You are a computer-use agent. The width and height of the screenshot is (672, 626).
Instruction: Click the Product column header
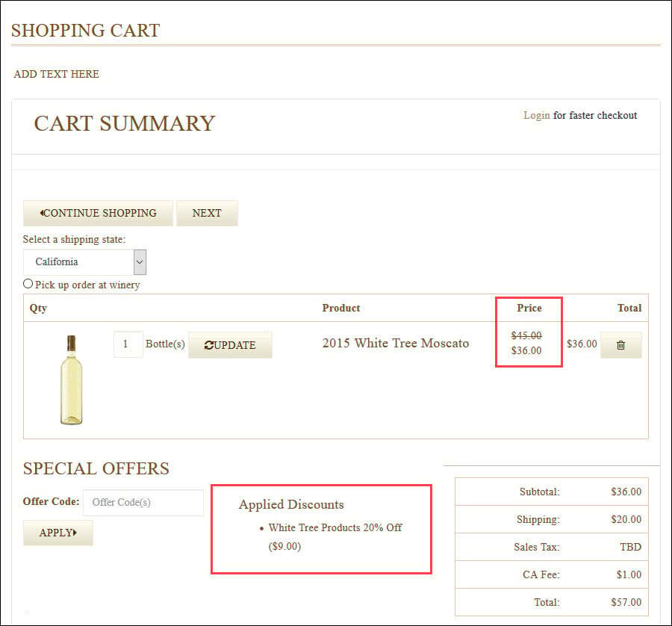[x=341, y=308]
